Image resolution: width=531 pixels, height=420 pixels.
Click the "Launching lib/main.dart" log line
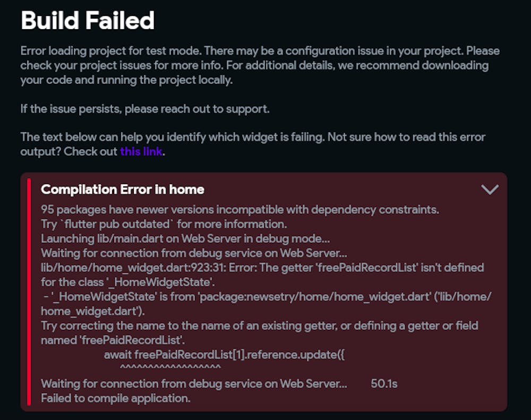[x=185, y=238]
